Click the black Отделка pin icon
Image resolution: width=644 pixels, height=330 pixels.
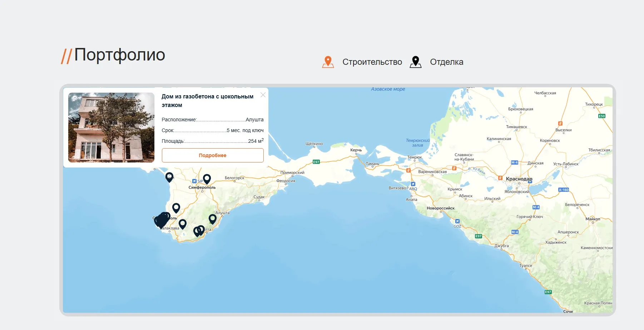[x=415, y=62]
